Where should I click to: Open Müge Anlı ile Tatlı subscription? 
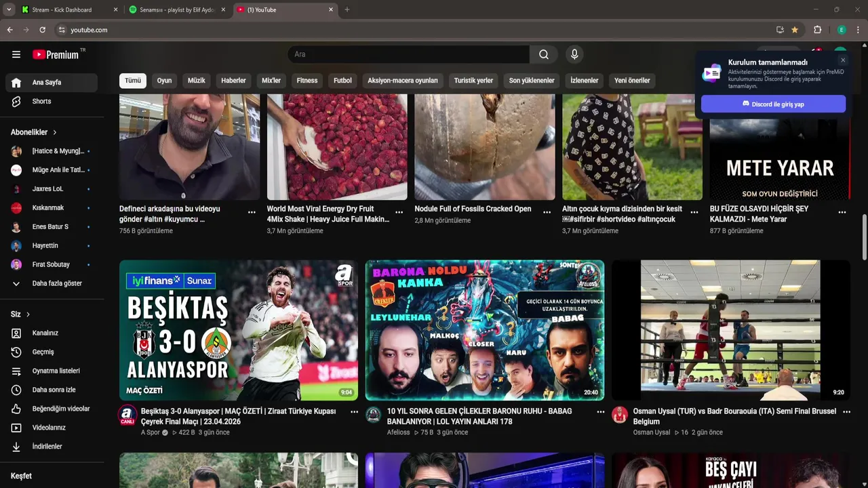tap(52, 170)
